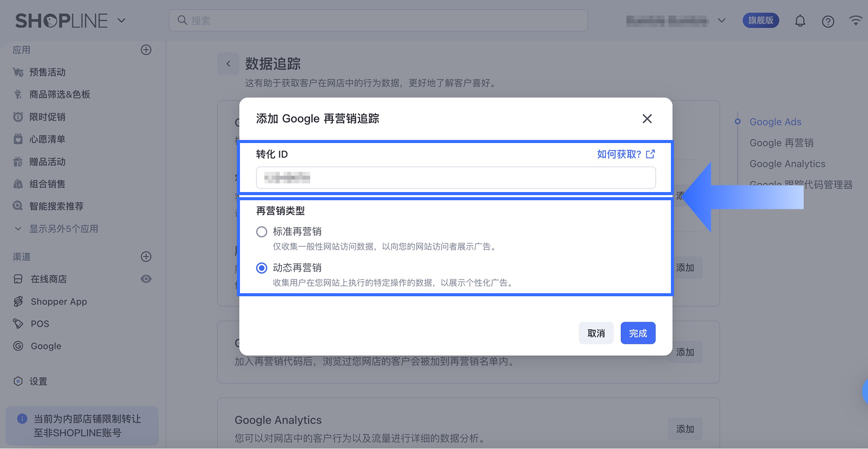Image resolution: width=868 pixels, height=449 pixels.
Task: Select the 标准再营销 radio option
Action: point(261,232)
